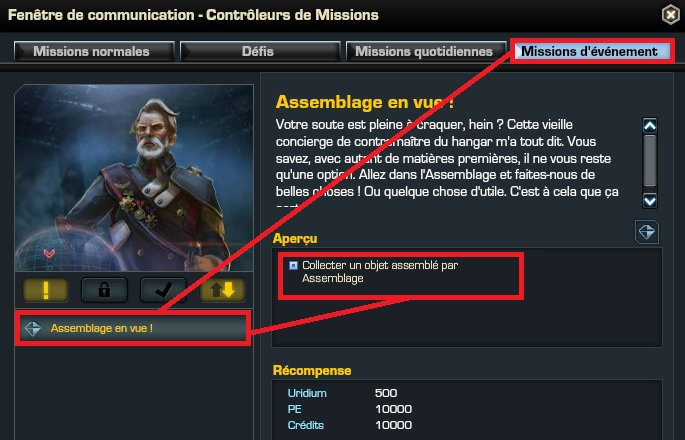Toggle the Collecter un objet assemblé checkbox
This screenshot has height=440, width=685.
click(293, 265)
